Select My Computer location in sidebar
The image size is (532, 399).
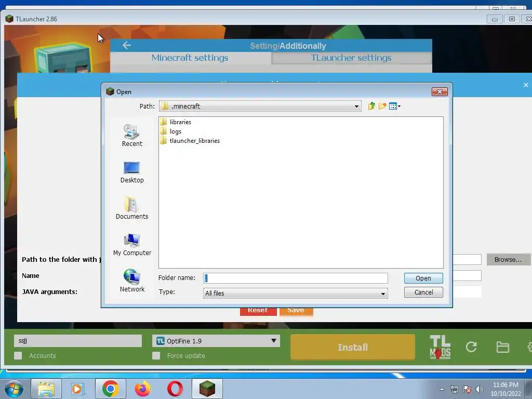coord(132,245)
